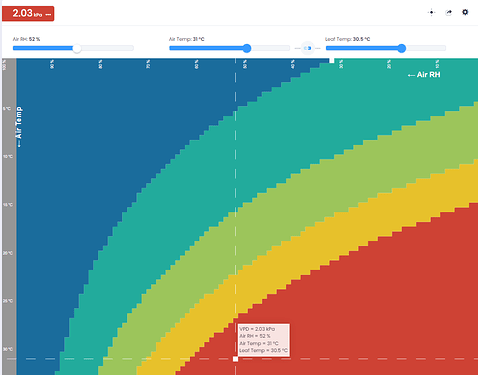Click the red 2.03 kPa VPD badge
Viewport: 478px width, 375px height.
(28, 14)
